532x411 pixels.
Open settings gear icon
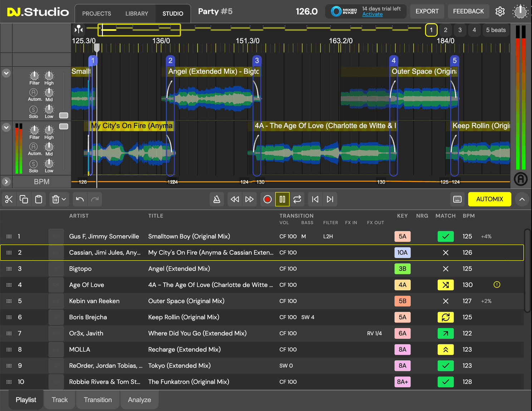pos(500,11)
